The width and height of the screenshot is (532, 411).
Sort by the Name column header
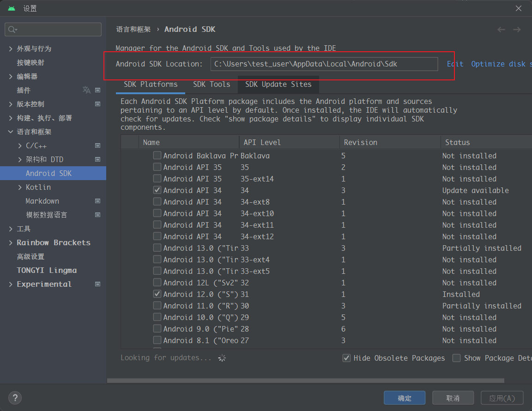click(x=188, y=142)
